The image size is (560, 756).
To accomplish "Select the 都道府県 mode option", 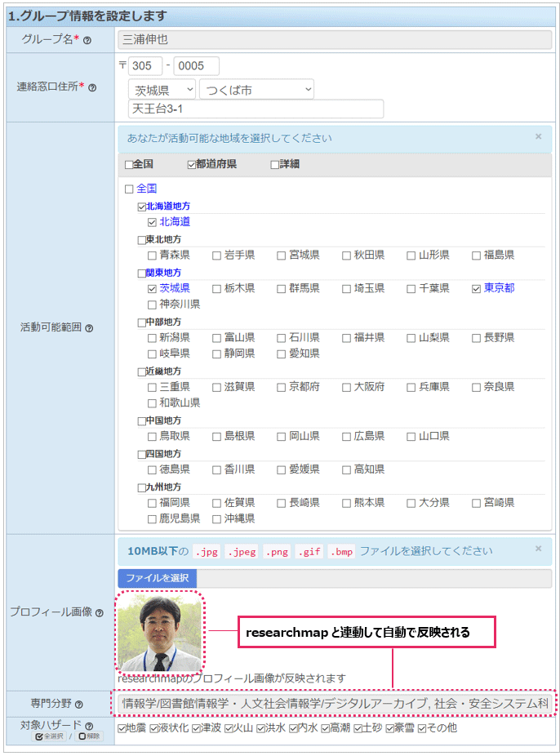I will [191, 164].
